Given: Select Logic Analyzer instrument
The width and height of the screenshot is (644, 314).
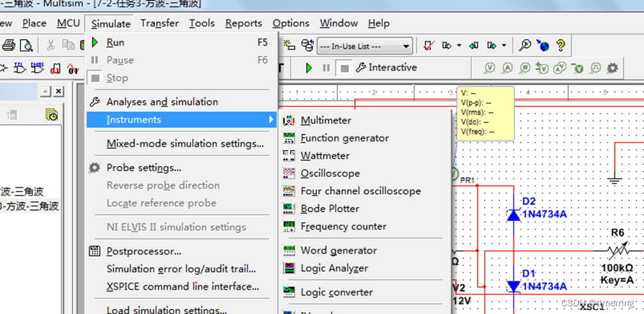Looking at the screenshot, I should click(x=364, y=268).
